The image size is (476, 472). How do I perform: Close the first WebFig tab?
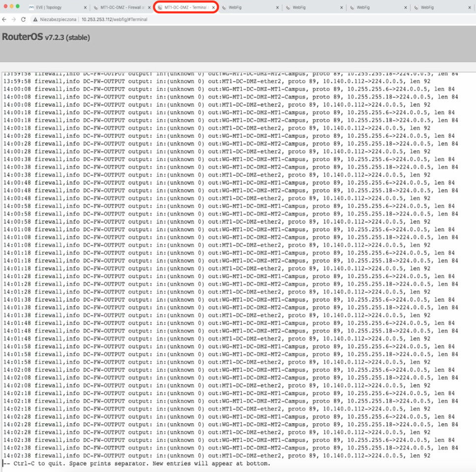coord(277,7)
